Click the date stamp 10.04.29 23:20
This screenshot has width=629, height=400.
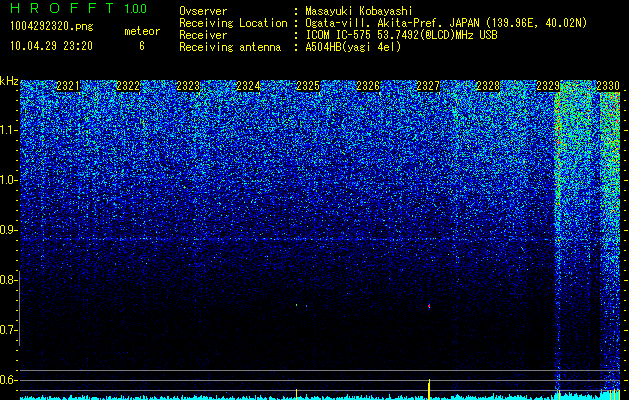coord(51,46)
